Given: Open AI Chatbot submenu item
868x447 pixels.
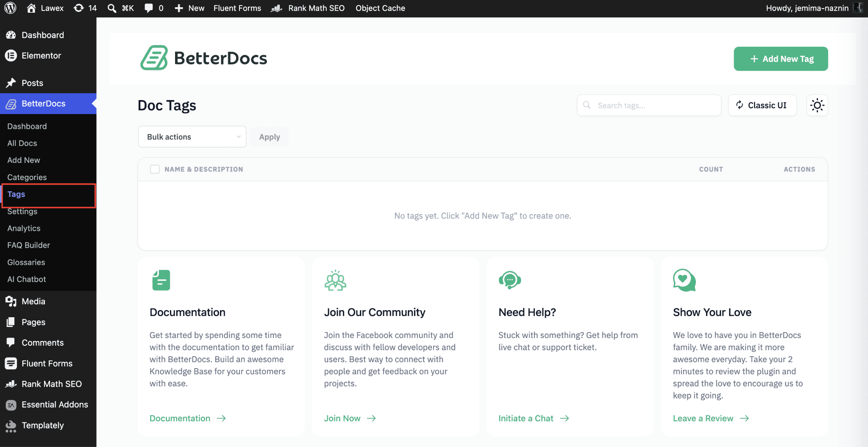Looking at the screenshot, I should (x=27, y=279).
